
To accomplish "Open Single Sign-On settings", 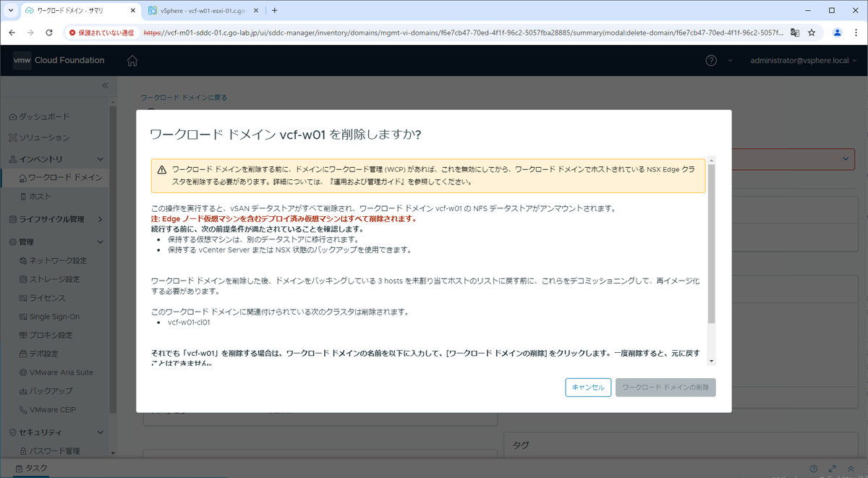I will click(x=54, y=317).
